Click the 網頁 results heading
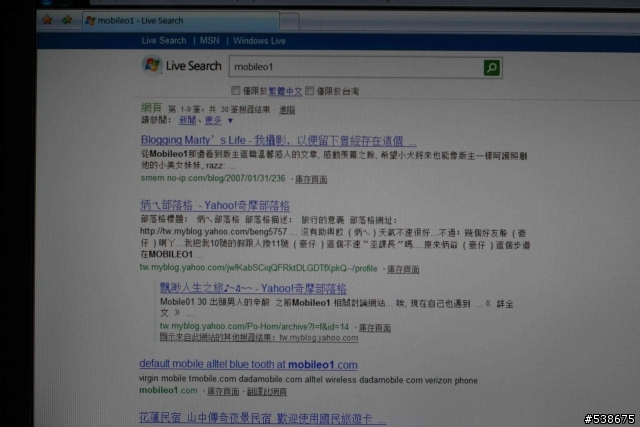The image size is (640, 427). [x=151, y=108]
